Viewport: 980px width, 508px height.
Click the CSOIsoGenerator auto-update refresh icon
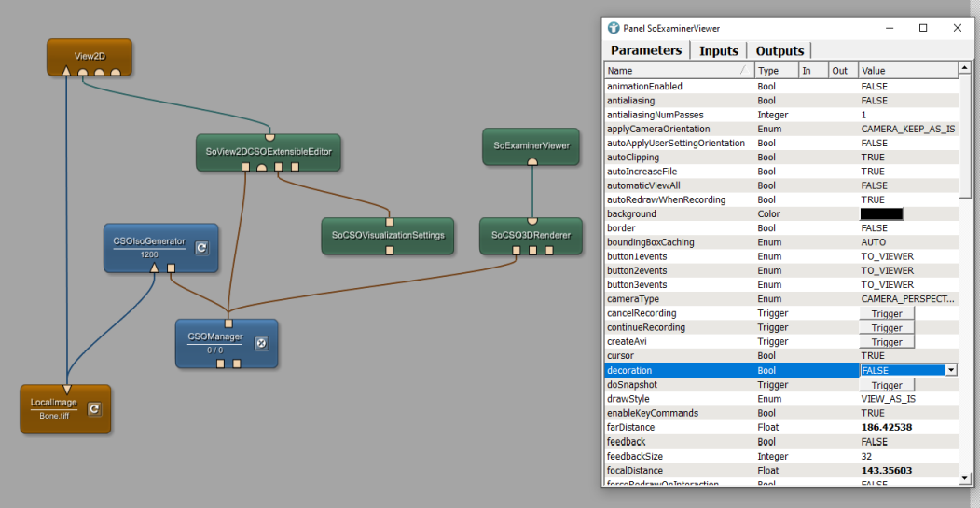(201, 248)
